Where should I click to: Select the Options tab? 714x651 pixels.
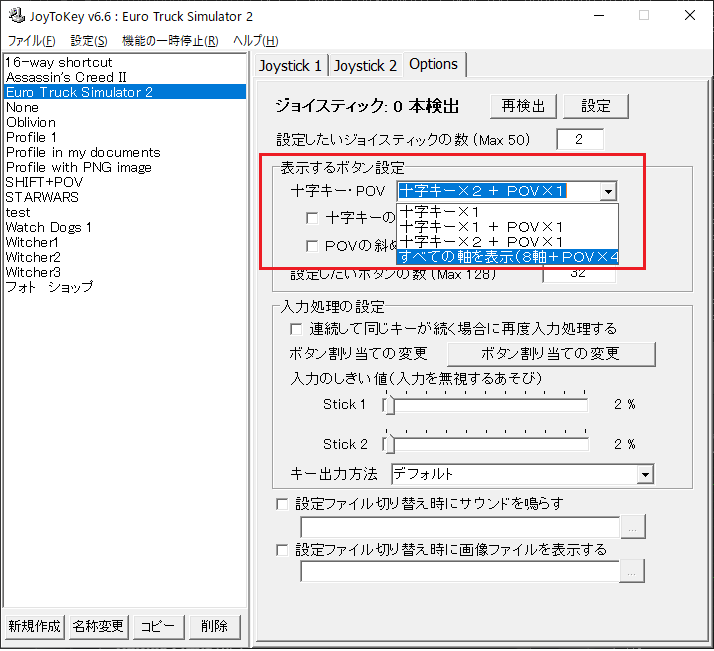click(434, 64)
